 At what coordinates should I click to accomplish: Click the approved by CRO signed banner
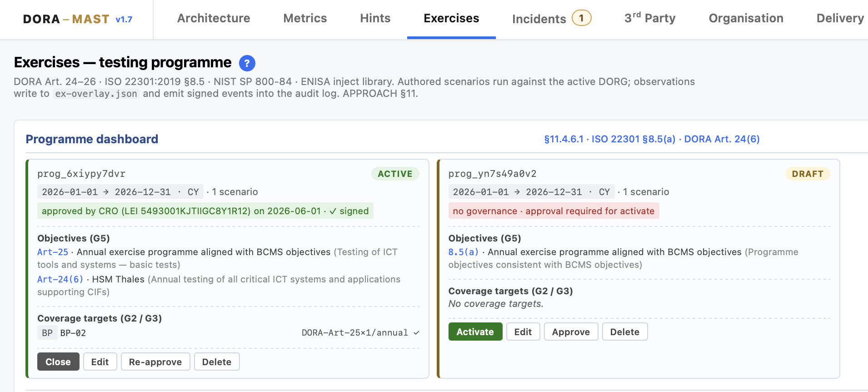(x=205, y=211)
